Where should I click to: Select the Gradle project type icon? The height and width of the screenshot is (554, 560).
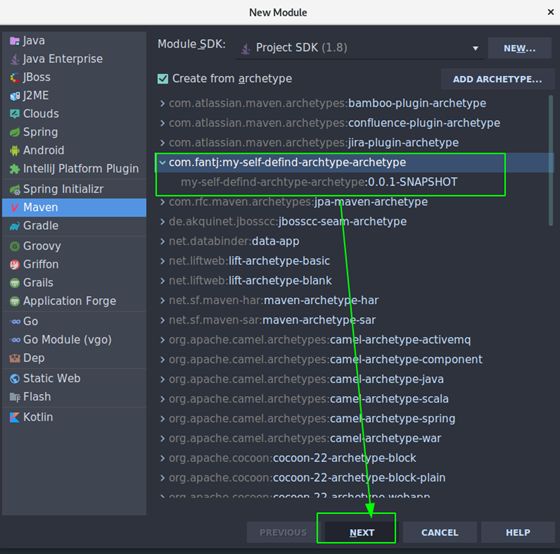click(x=15, y=226)
